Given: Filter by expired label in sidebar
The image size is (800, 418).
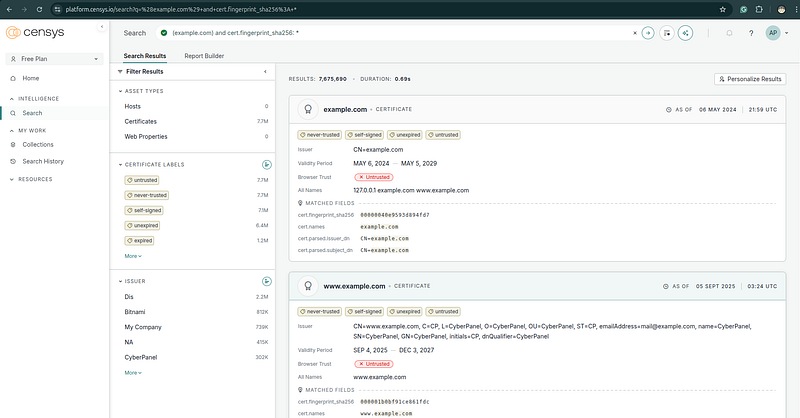Looking at the screenshot, I should [139, 240].
